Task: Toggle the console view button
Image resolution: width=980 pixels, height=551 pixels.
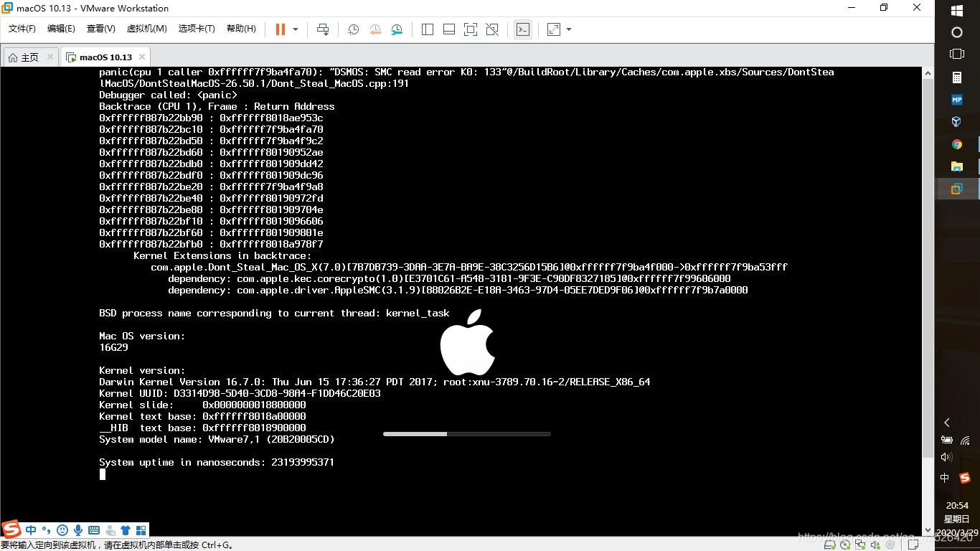Action: coord(523,29)
